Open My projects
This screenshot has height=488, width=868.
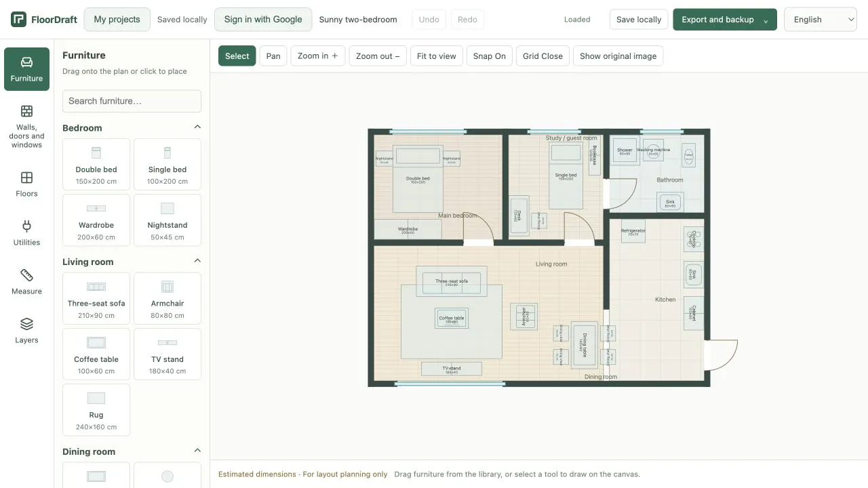click(117, 20)
